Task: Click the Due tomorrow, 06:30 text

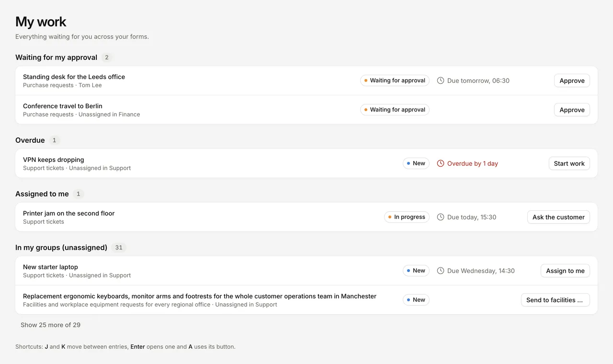Action: pyautogui.click(x=478, y=80)
